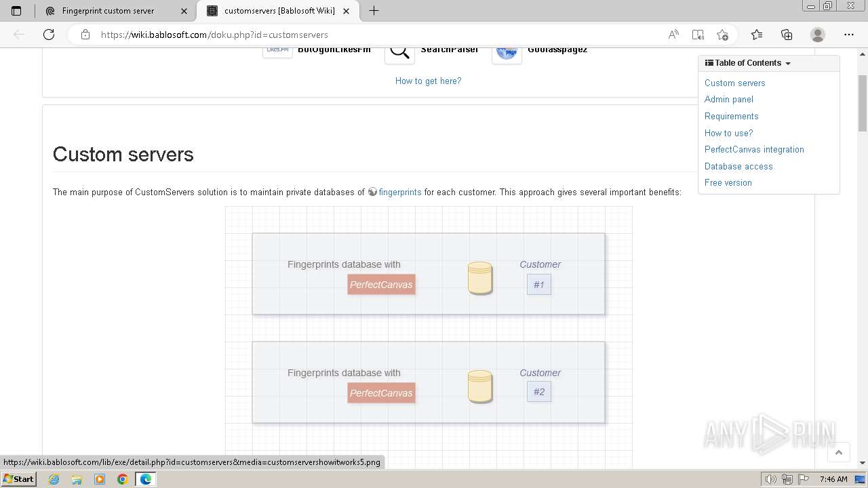Image resolution: width=868 pixels, height=488 pixels.
Task: Open the Favorites list
Action: point(757,35)
